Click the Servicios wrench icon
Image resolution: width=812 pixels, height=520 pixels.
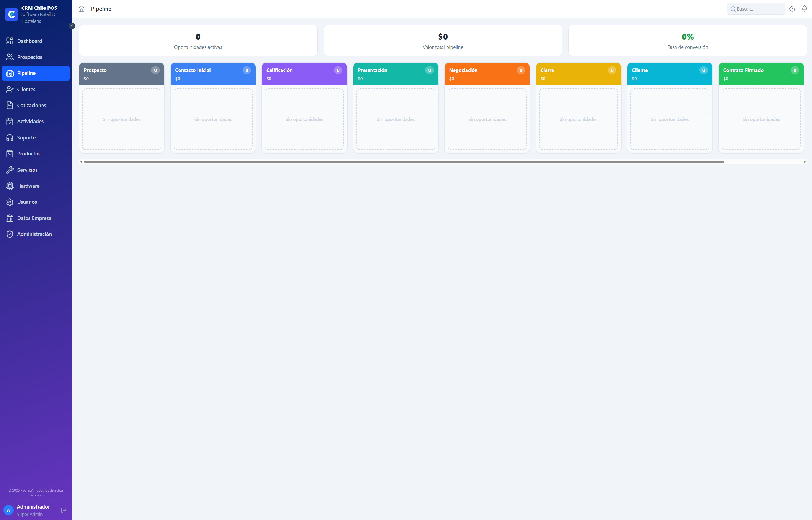point(10,170)
